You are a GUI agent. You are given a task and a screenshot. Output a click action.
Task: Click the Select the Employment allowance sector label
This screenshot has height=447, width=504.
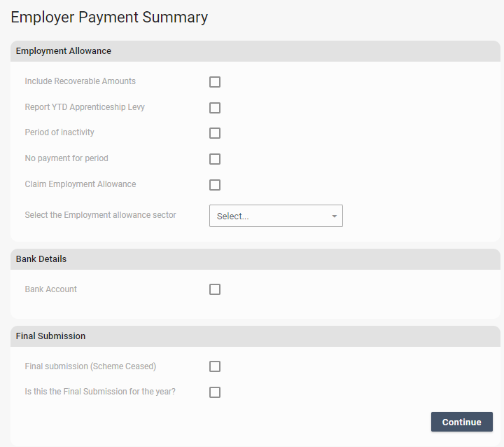[x=100, y=215]
